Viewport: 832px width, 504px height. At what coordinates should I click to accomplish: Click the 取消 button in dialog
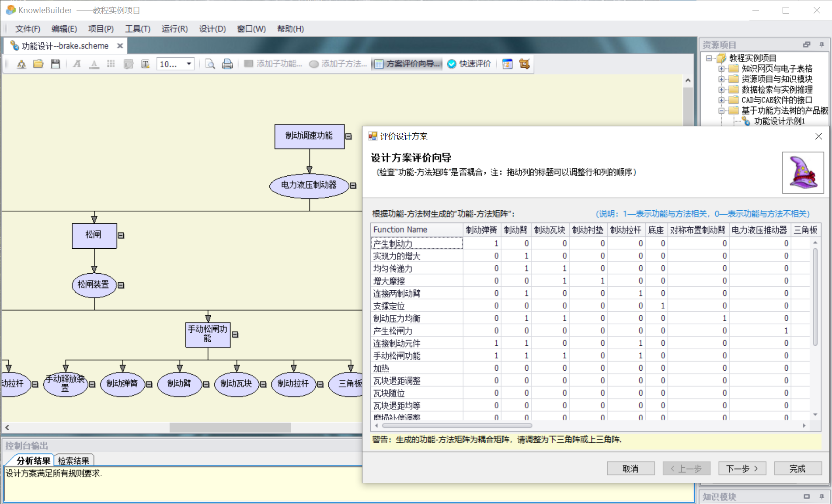[x=630, y=468]
